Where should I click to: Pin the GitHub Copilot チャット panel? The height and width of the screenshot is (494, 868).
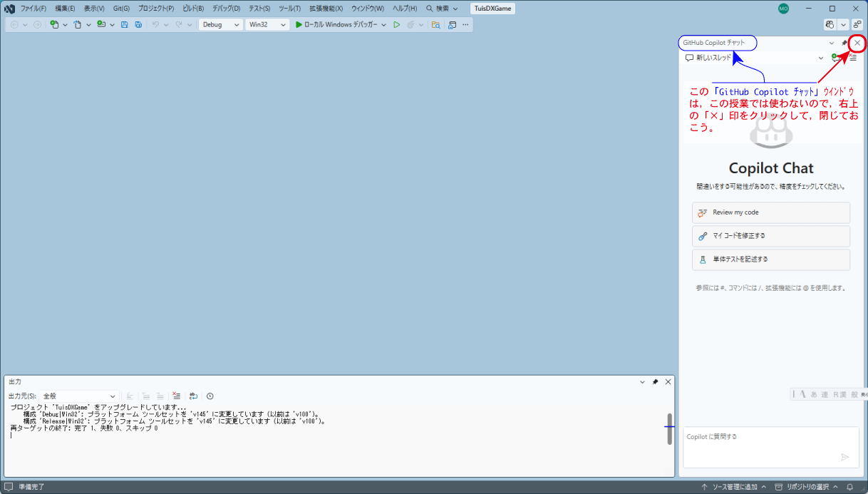pos(844,43)
